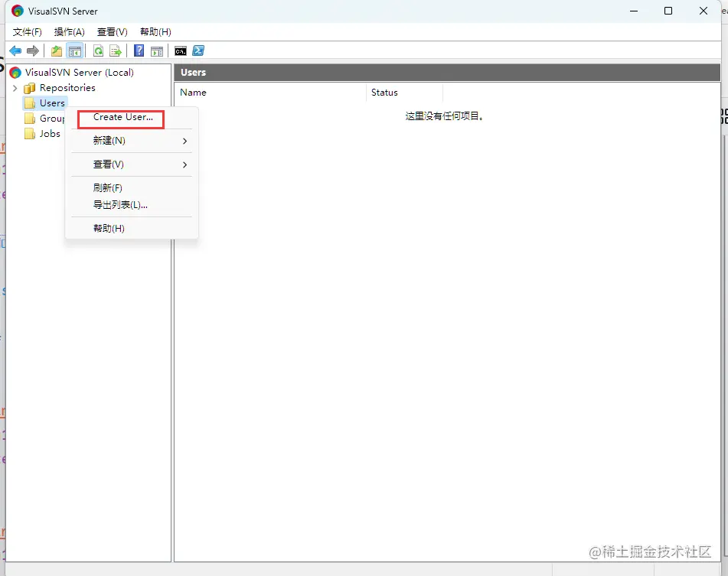This screenshot has height=576, width=728.
Task: Select 查看(V) in the context menu
Action: click(x=132, y=164)
